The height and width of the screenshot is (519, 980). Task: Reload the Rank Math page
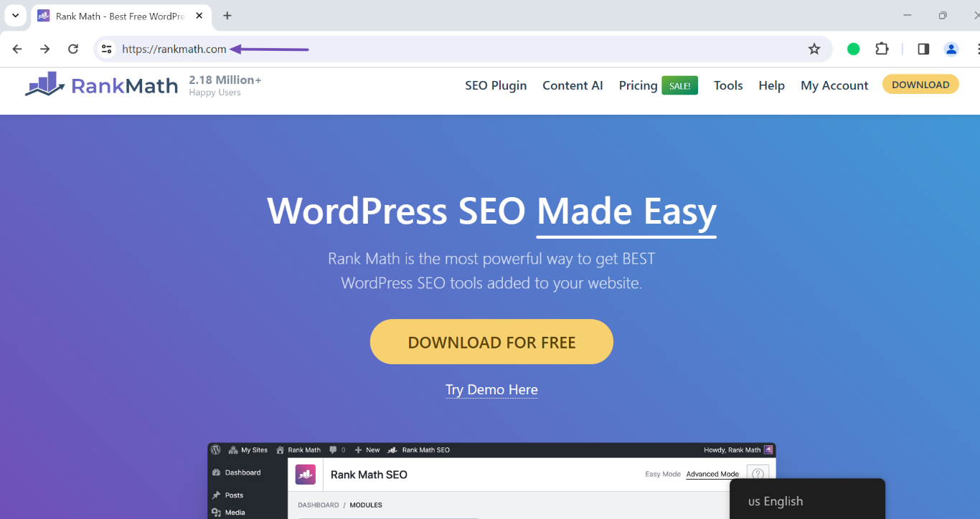click(72, 49)
